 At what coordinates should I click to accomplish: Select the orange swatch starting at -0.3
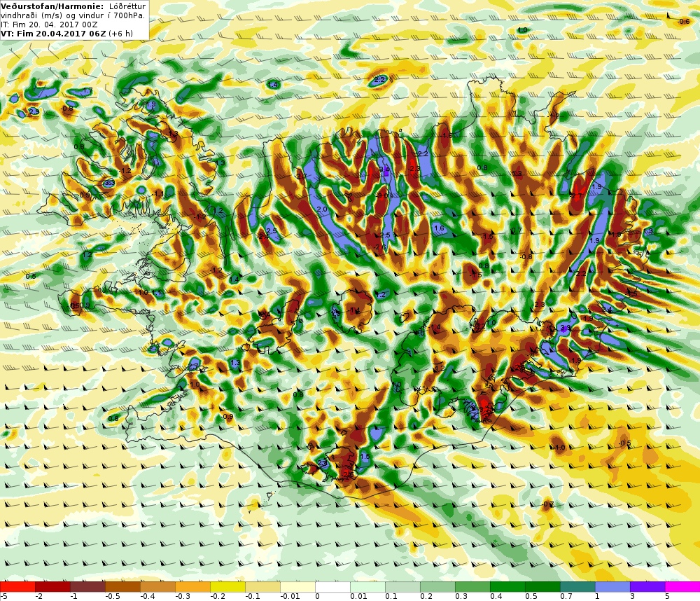coord(192,587)
